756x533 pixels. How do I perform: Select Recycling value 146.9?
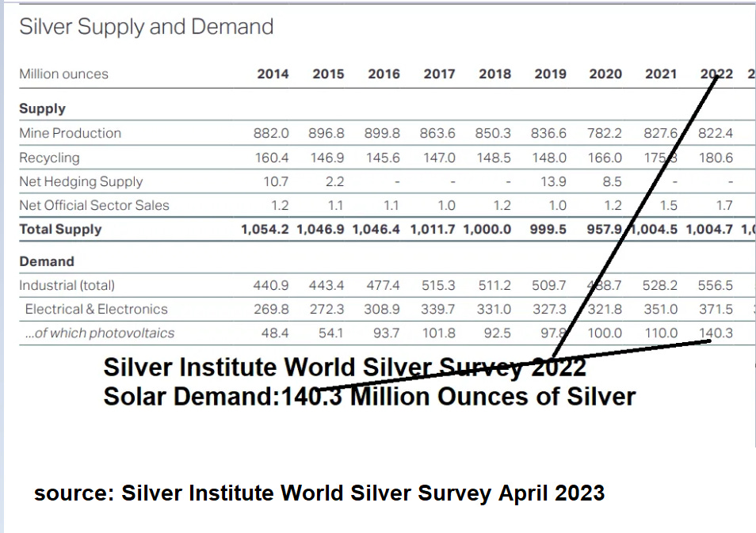point(327,158)
